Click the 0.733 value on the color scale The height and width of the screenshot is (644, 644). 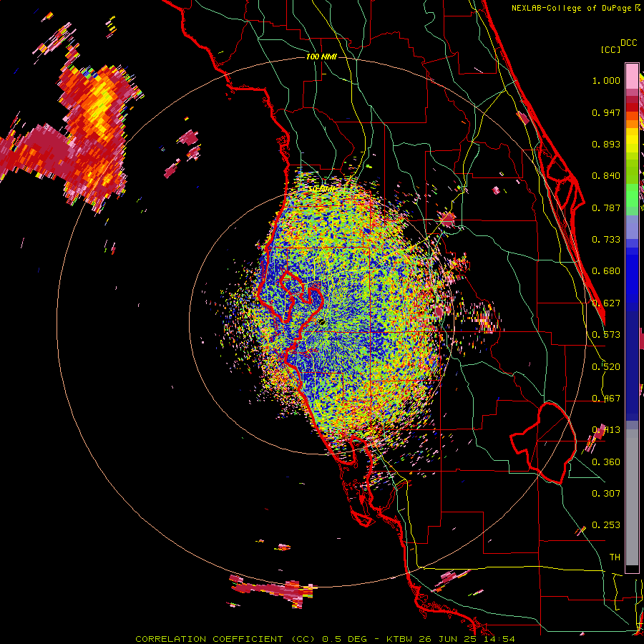[606, 240]
